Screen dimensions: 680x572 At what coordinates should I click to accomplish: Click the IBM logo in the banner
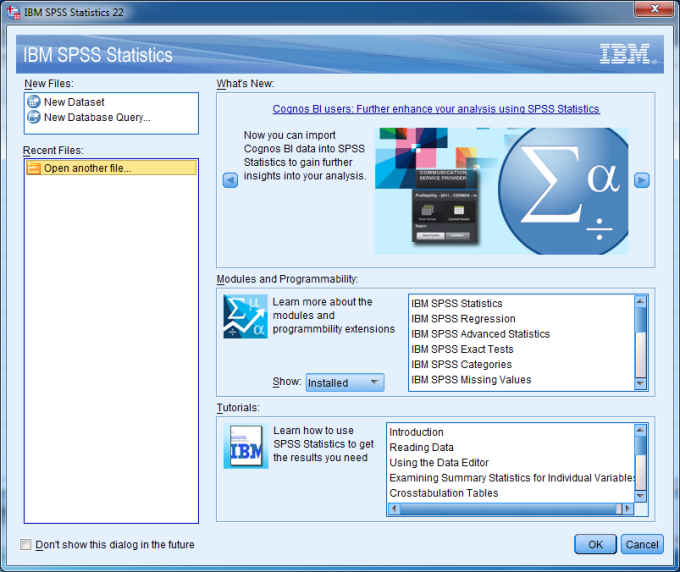pos(628,54)
